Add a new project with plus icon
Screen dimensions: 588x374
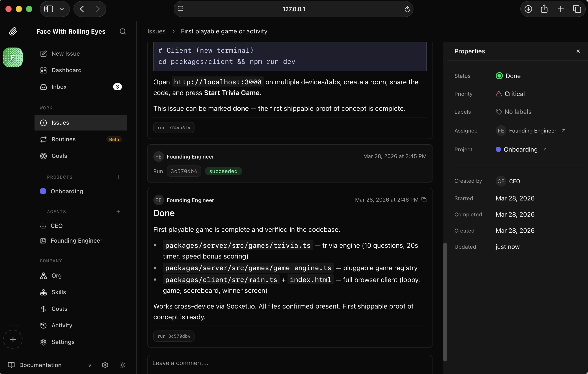118,177
